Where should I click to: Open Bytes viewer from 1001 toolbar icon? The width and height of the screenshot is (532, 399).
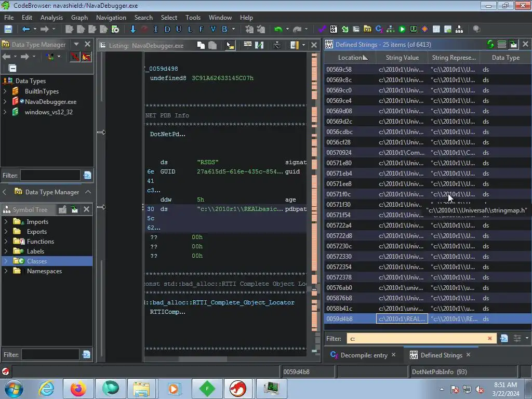pos(334,29)
